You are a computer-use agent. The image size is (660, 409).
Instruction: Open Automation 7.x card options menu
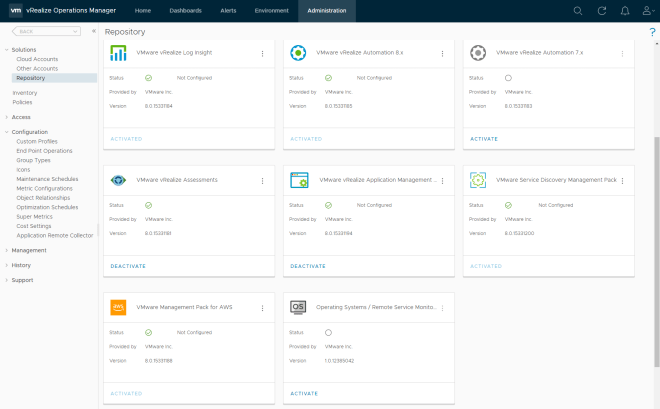(x=622, y=53)
